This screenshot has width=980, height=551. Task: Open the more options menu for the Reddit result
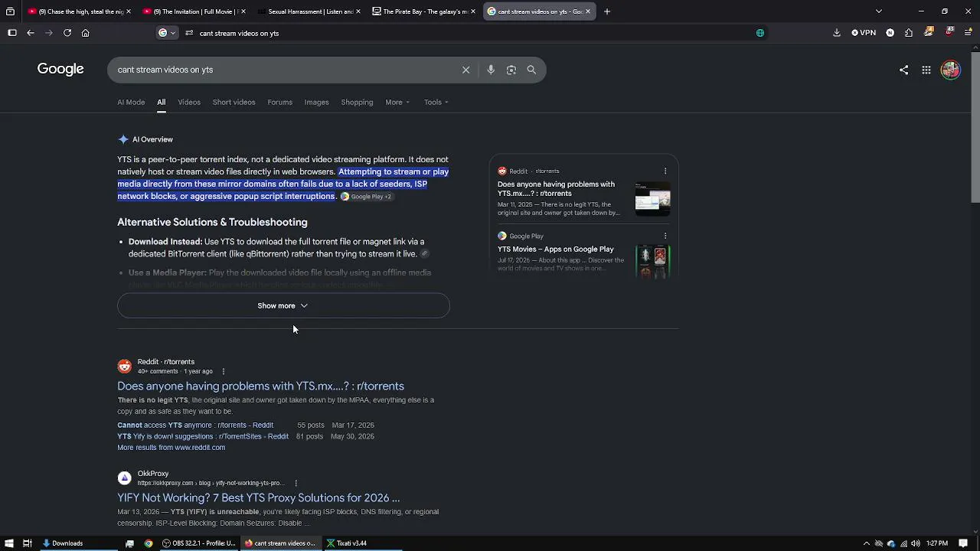pyautogui.click(x=224, y=372)
